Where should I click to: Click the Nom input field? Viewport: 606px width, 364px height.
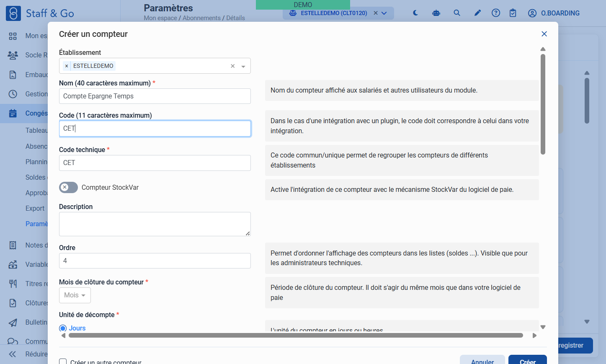point(155,96)
